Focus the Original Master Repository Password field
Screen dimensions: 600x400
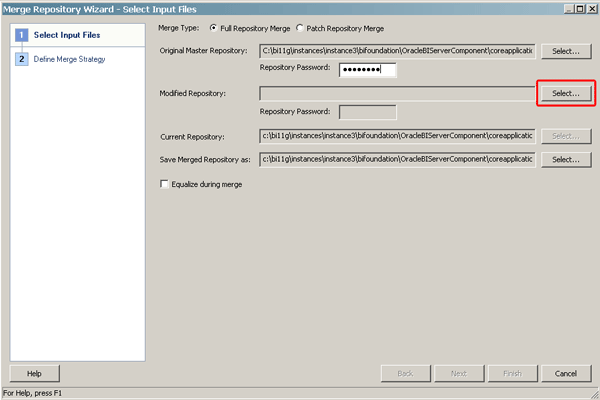[367, 70]
